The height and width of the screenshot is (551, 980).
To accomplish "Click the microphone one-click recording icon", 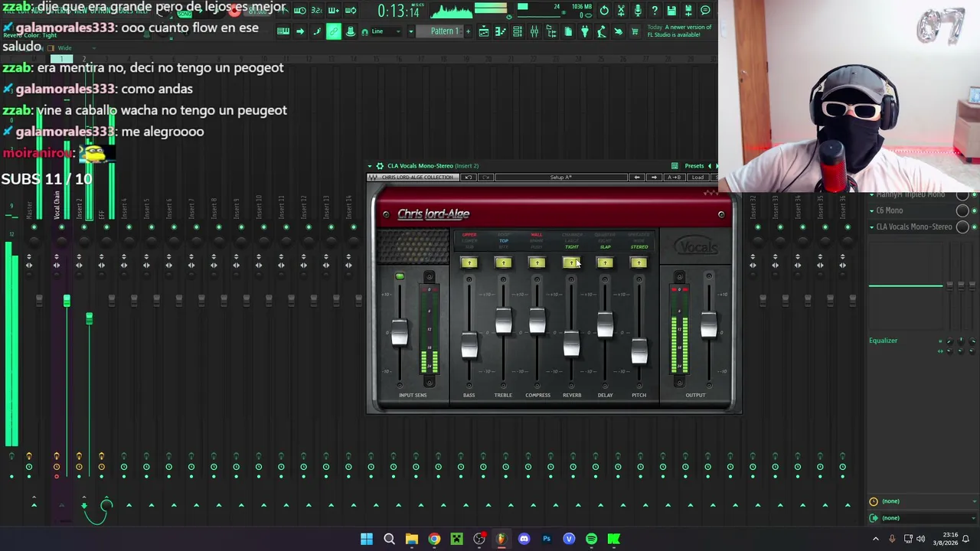I will [x=638, y=11].
